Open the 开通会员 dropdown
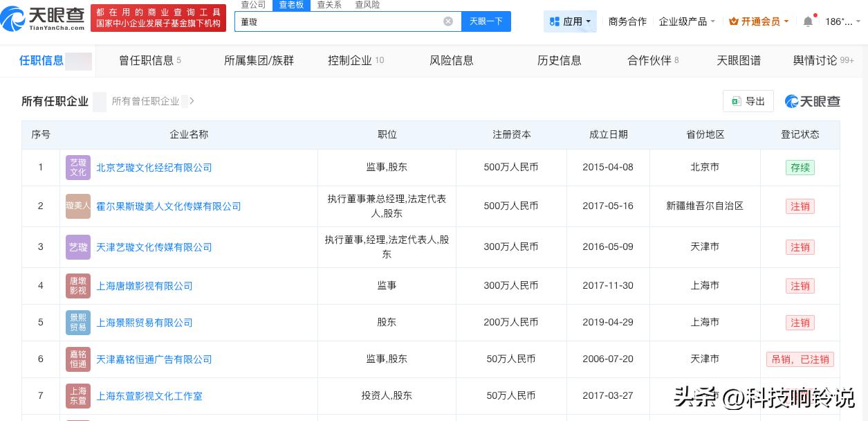The image size is (868, 421). [759, 21]
